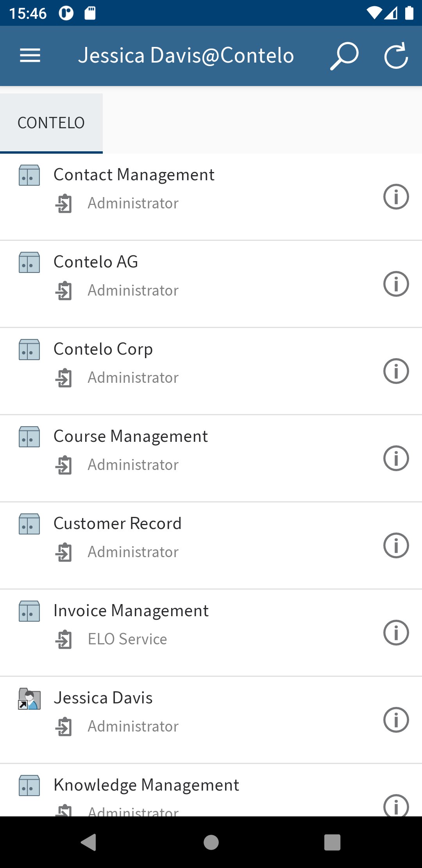The image size is (422, 868).
Task: Show info for Jessica Davis entry
Action: pos(396,720)
